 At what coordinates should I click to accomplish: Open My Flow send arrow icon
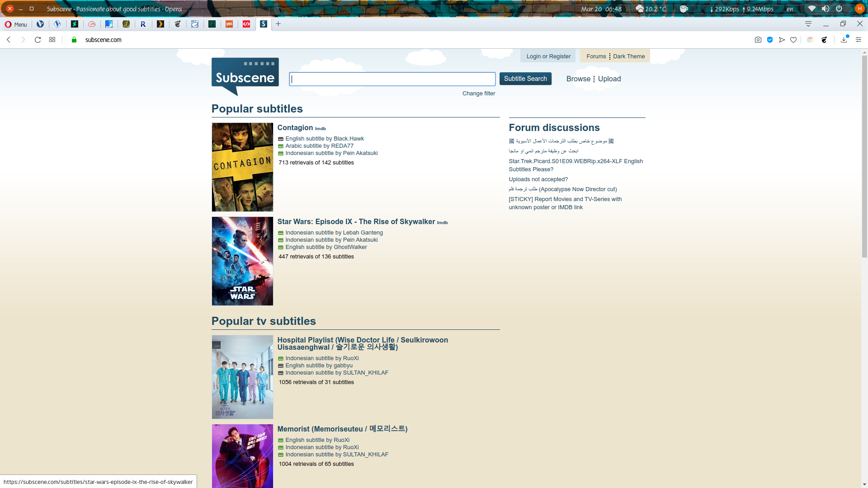pyautogui.click(x=782, y=40)
